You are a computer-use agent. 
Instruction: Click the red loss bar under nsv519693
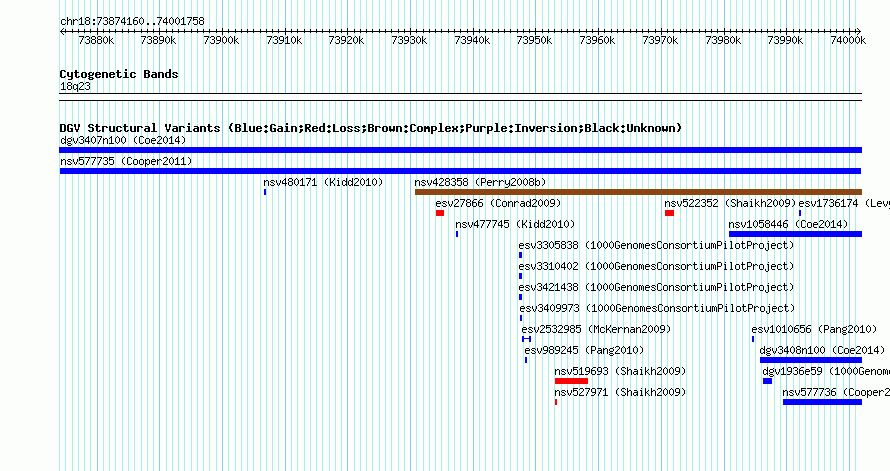[x=571, y=381]
